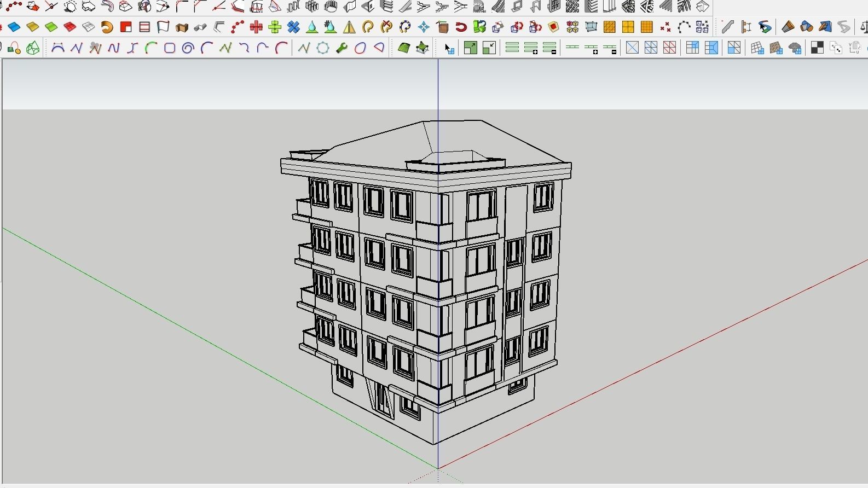Click the dotted circle polygon icon

(323, 48)
